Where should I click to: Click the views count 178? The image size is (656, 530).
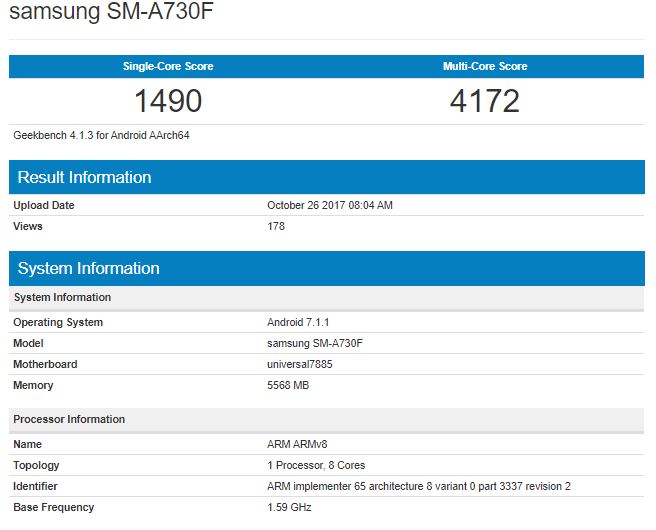click(276, 226)
